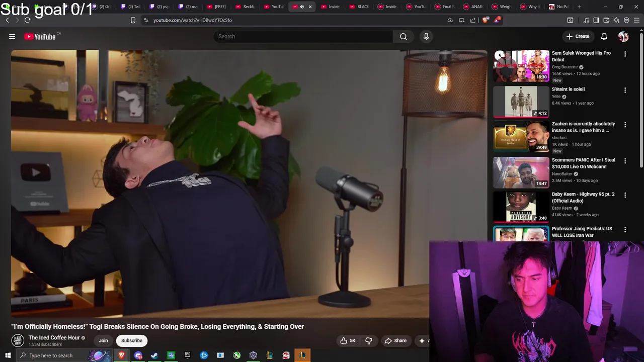Viewport: 644px width, 362px height.
Task: Open options for Sam Sulek Wronged video
Action: (x=625, y=54)
